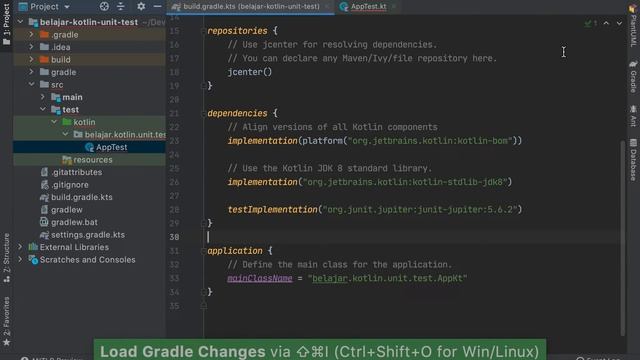Close the build.gradle.kts tab
The width and height of the screenshot is (640, 360).
point(327,7)
